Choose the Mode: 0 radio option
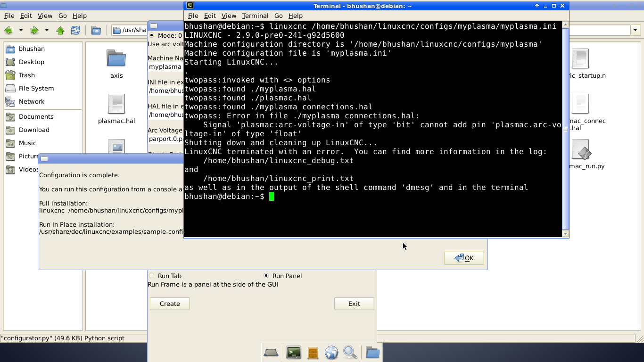Viewport: 644px width, 362px height. point(152,35)
